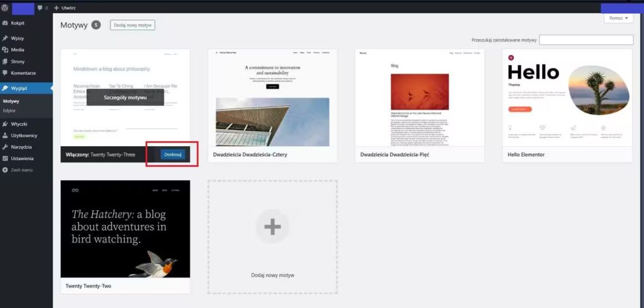The height and width of the screenshot is (308, 644).
Task: Select the Dwadzieścia Dwadzieścia-Cztery theme thumbnail
Action: point(273,98)
